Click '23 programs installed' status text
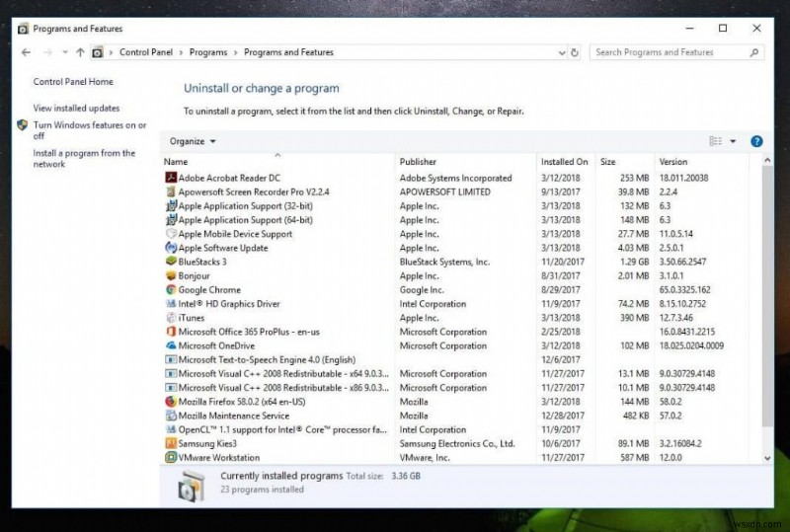Image resolution: width=790 pixels, height=532 pixels. pos(262,490)
